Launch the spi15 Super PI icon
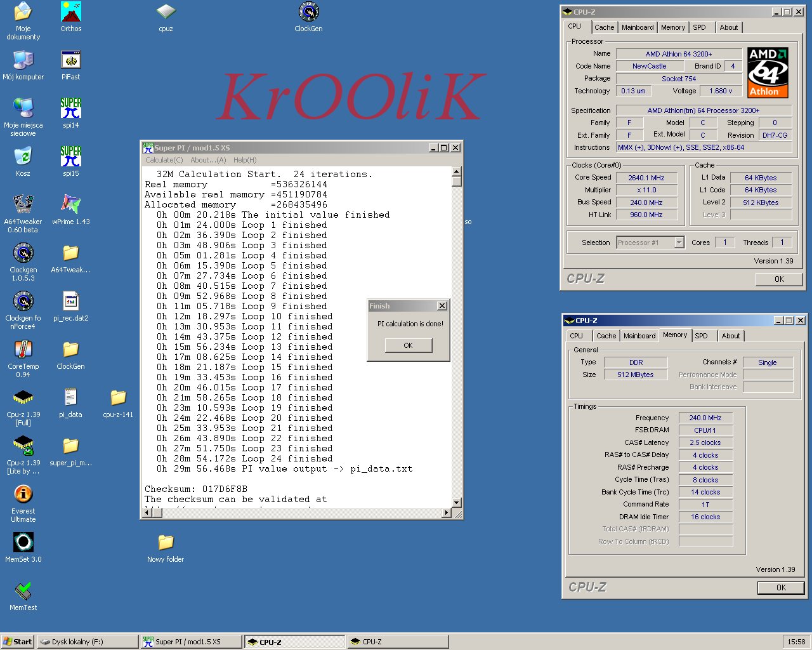The width and height of the screenshot is (812, 650). point(70,162)
